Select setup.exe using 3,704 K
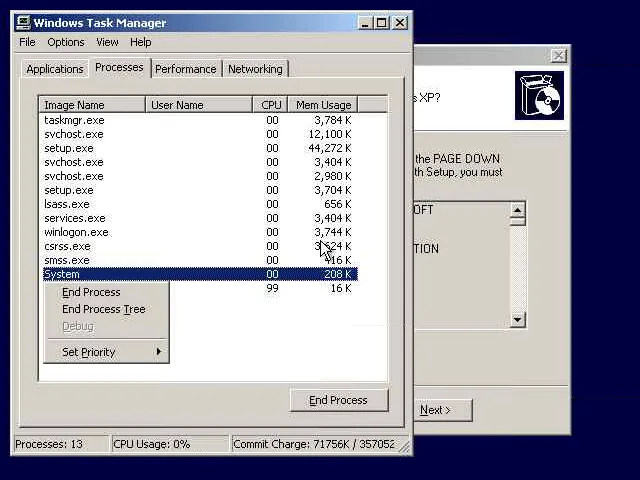Screen dimensions: 640x480 click(x=200, y=190)
